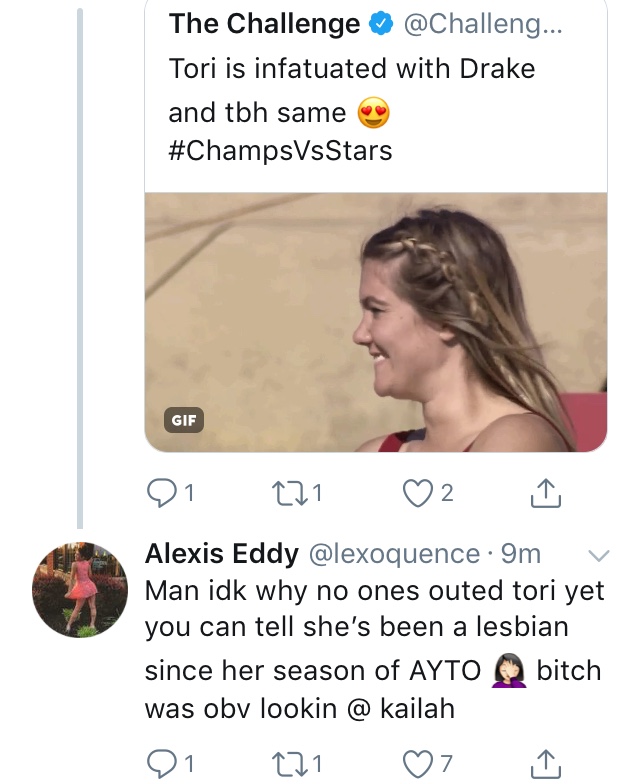
Task: Retweet Alexis Eddy's tweet
Action: [288, 764]
